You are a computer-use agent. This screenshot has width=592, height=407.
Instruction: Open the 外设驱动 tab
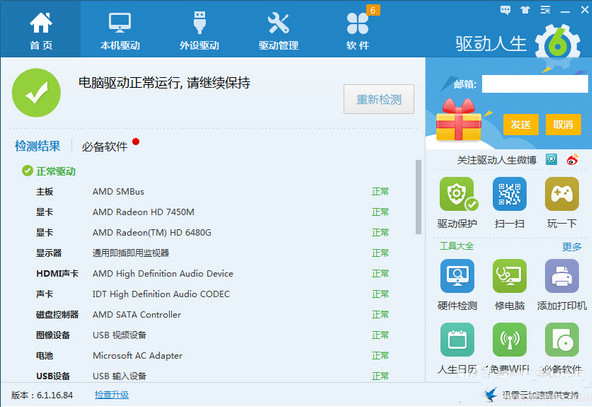(199, 29)
